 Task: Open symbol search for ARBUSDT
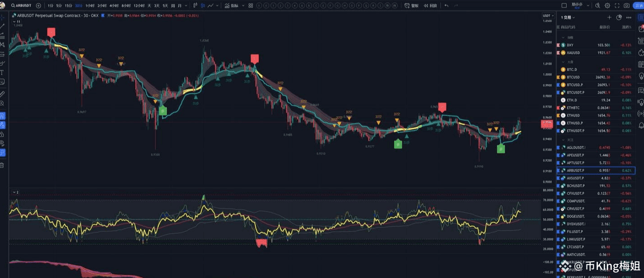[x=20, y=5]
